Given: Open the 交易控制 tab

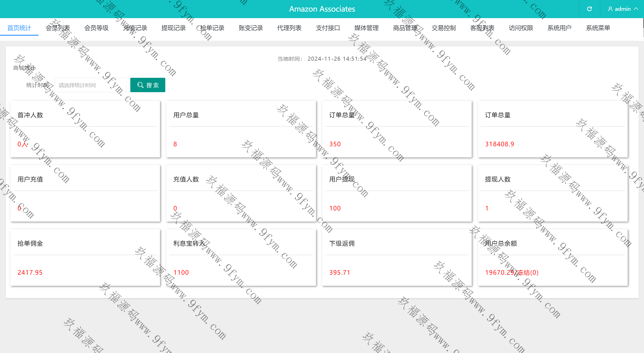Looking at the screenshot, I should click(444, 28).
